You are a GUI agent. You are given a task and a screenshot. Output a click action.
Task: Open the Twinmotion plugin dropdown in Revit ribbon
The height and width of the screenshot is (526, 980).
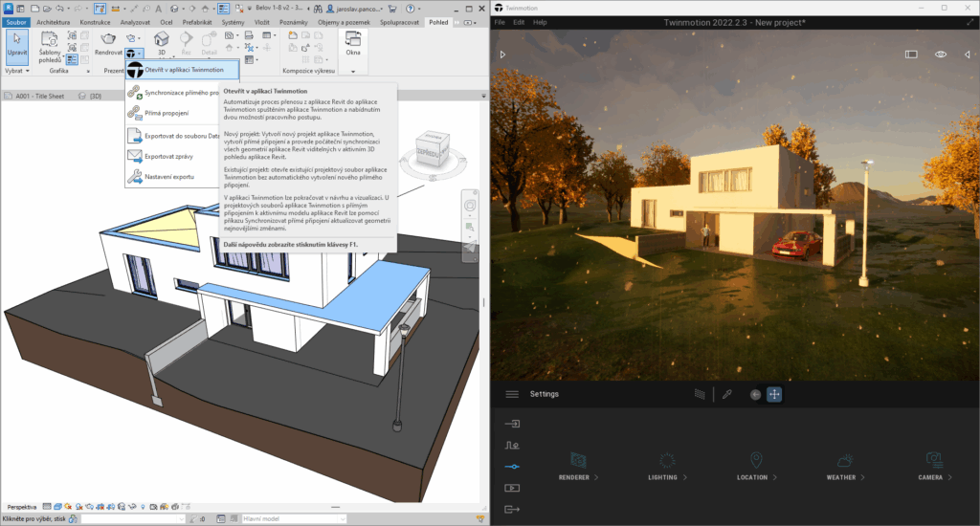[134, 54]
